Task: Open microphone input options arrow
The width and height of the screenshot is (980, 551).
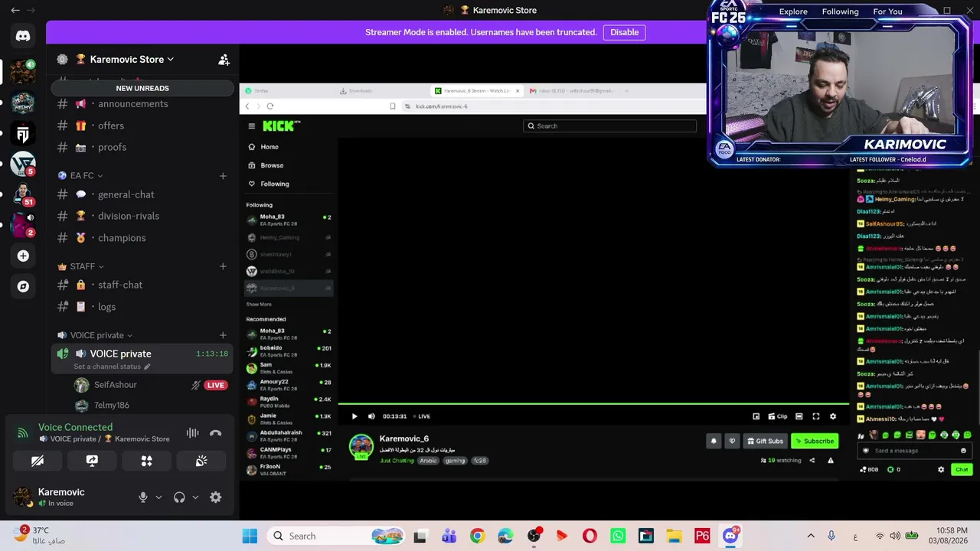Action: pyautogui.click(x=158, y=497)
